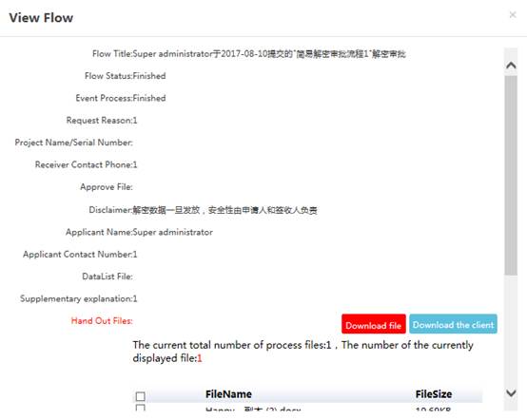Image resolution: width=527 pixels, height=420 pixels.
Task: Click the View Flow dialog title
Action: 41,18
